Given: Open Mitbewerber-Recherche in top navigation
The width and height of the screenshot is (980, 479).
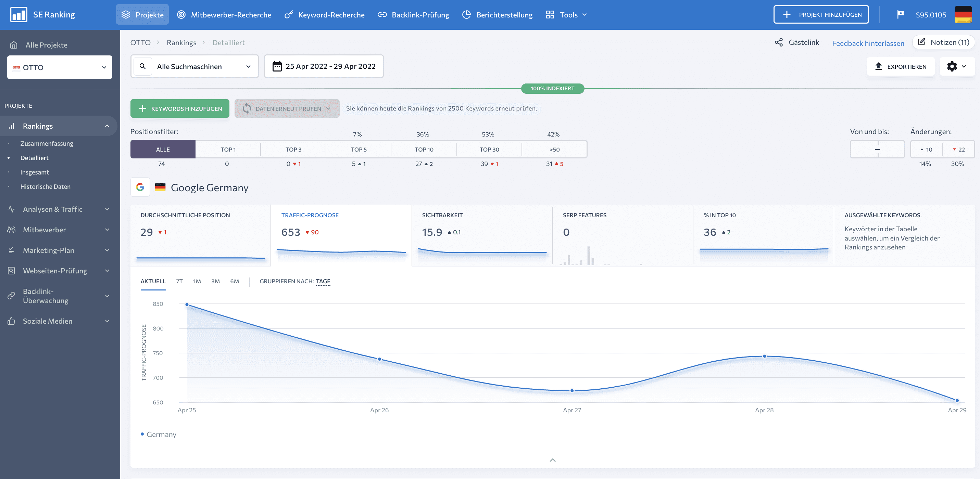Looking at the screenshot, I should [x=224, y=15].
